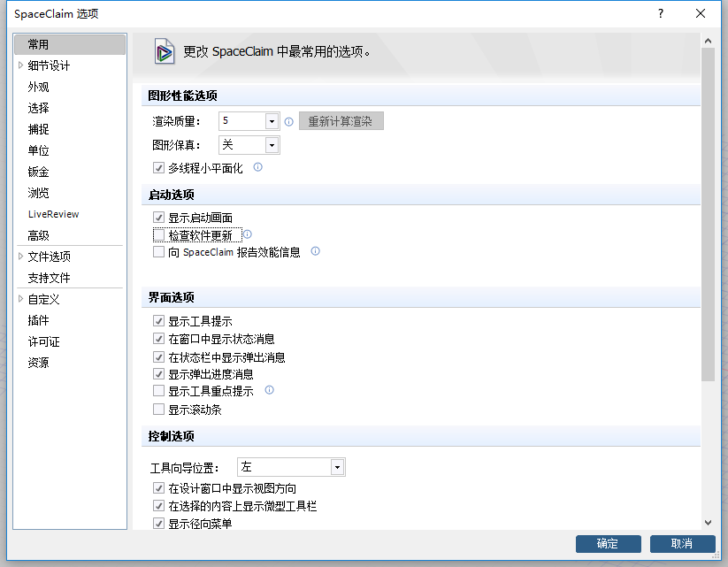Click the info icon beside 检查软件更新
728x567 pixels.
(248, 234)
